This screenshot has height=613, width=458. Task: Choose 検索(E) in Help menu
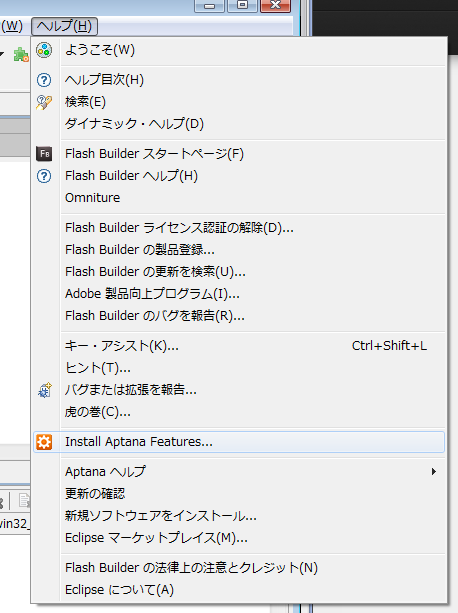pos(239,102)
